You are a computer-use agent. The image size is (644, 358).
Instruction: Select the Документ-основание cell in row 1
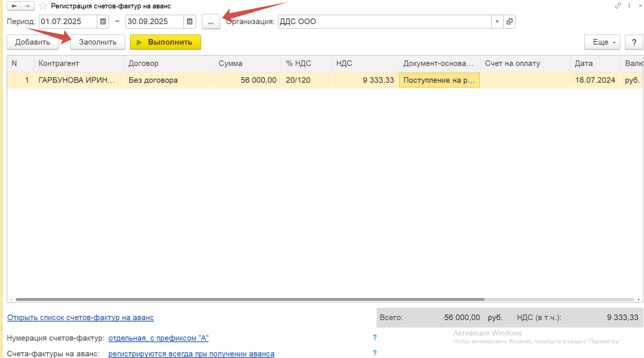[439, 80]
